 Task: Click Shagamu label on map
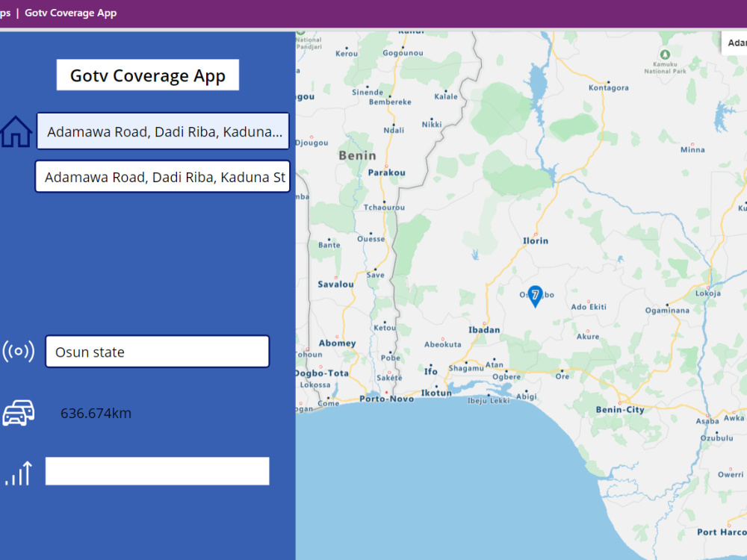coord(466,368)
